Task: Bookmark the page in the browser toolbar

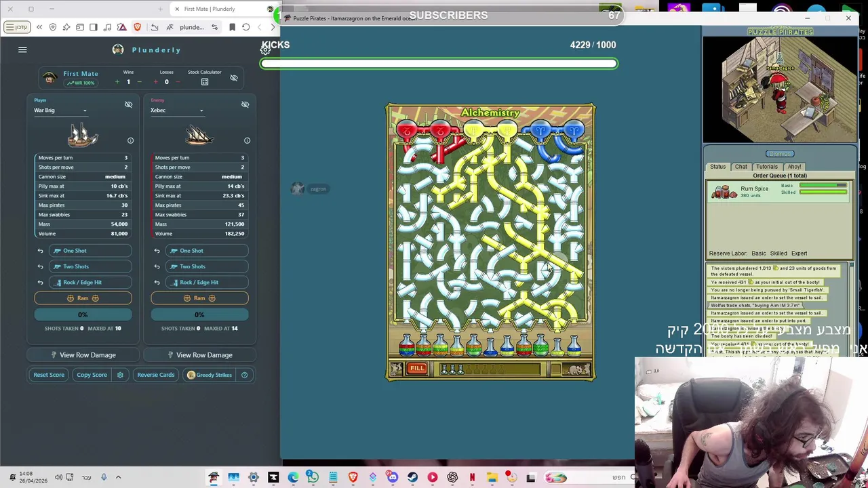Action: (x=232, y=27)
